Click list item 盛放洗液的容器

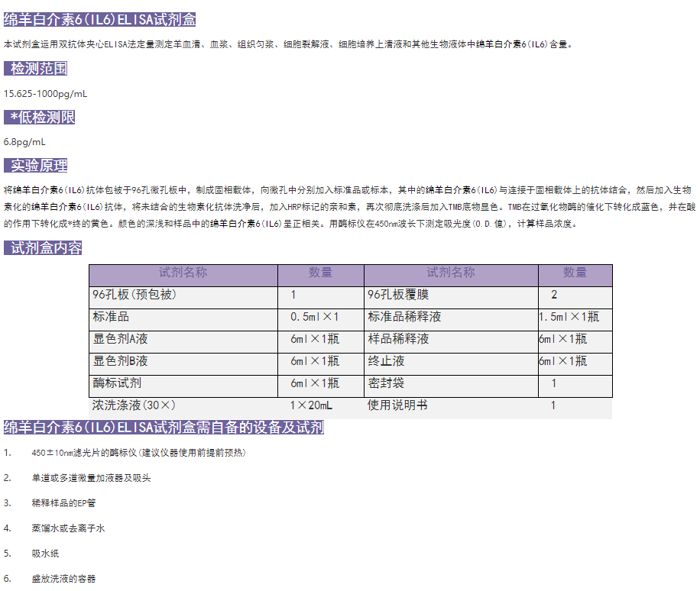(63, 579)
